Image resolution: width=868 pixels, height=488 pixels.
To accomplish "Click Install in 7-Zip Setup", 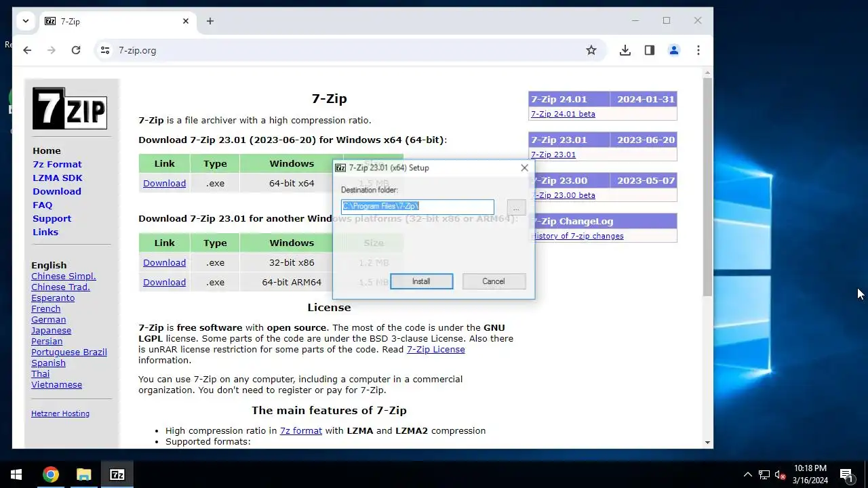I will tap(421, 281).
